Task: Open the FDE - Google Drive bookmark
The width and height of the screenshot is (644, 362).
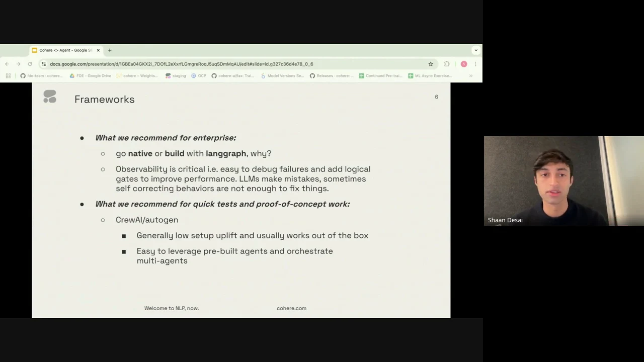Action: [x=90, y=76]
